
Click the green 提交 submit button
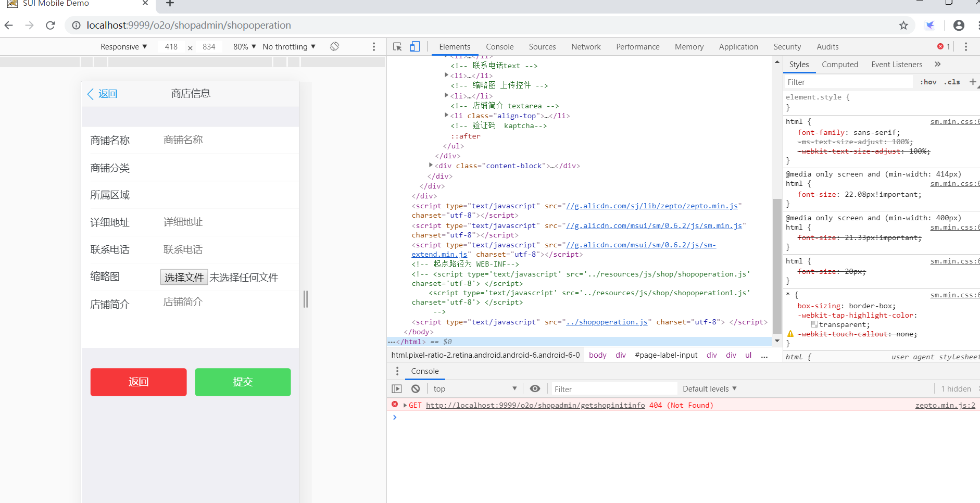tap(243, 382)
